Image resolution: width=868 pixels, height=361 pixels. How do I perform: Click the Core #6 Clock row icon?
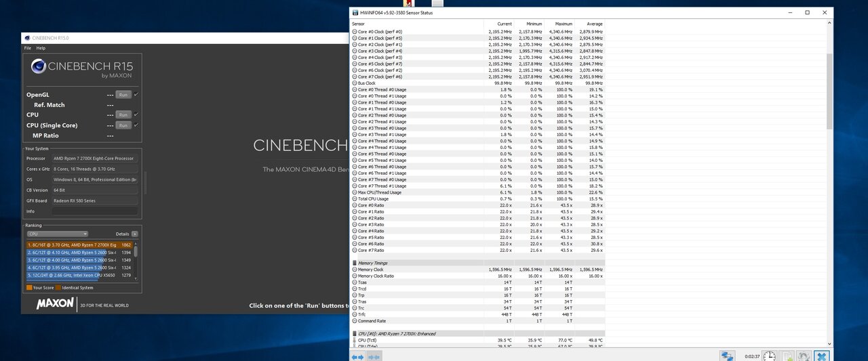tap(355, 70)
